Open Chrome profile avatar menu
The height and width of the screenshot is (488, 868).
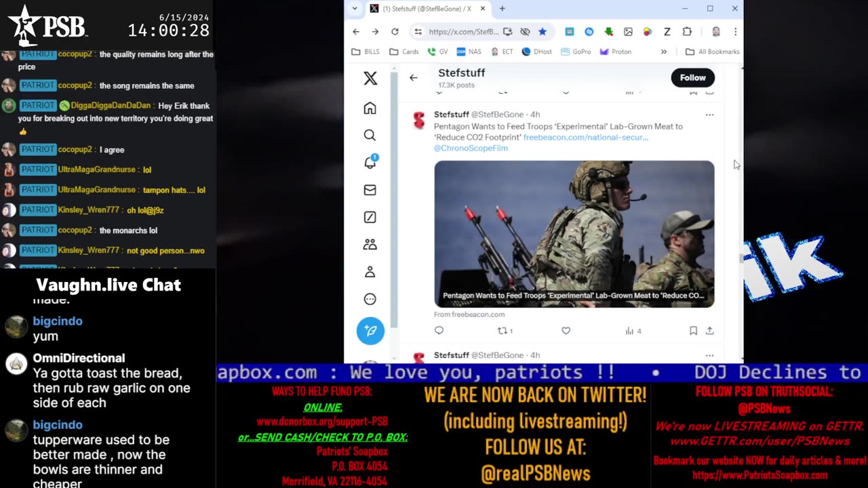coord(715,32)
